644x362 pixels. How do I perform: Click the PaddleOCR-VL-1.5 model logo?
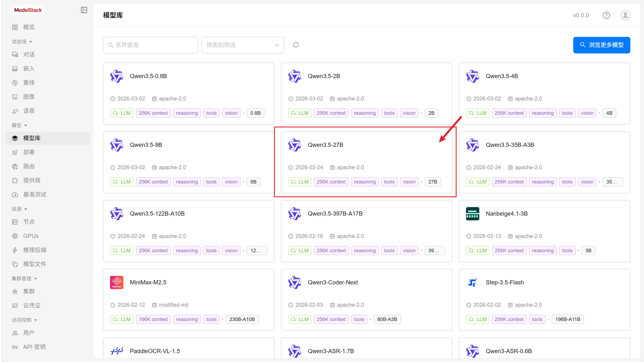[x=117, y=351]
